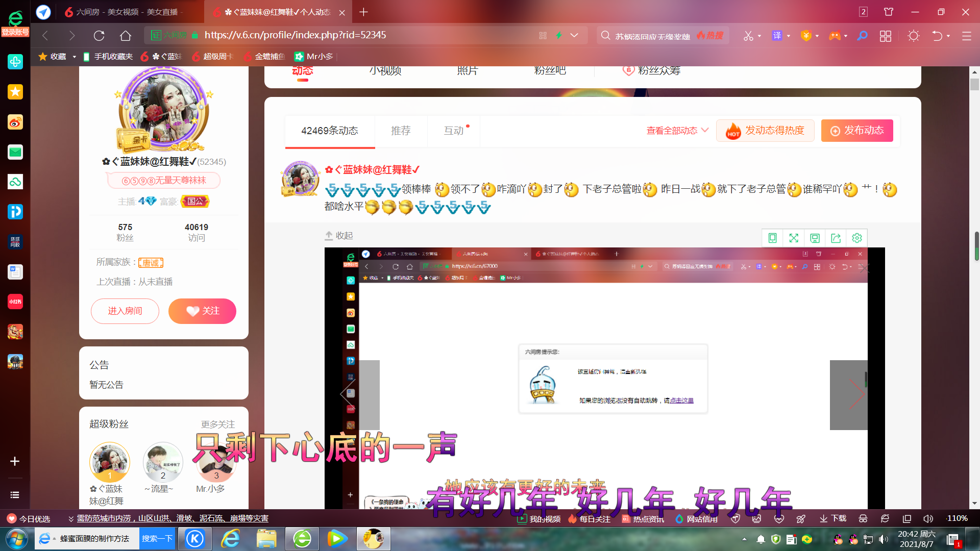Click 搜索一下 taskbar search button
Image resolution: width=980 pixels, height=551 pixels.
tap(157, 539)
